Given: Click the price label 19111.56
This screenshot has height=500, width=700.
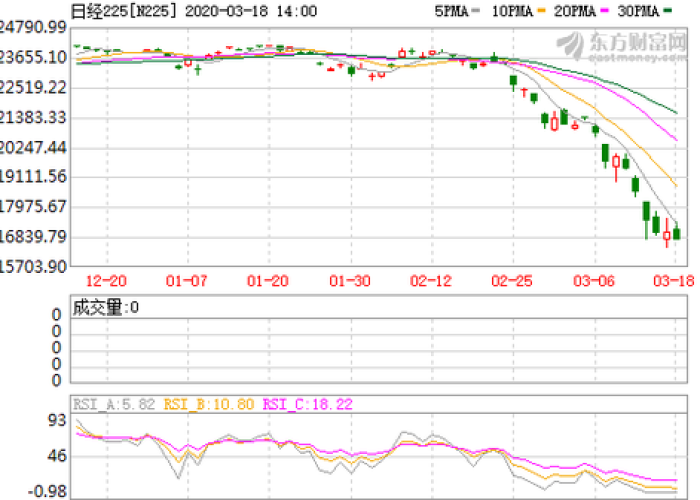Looking at the screenshot, I should 33,177.
